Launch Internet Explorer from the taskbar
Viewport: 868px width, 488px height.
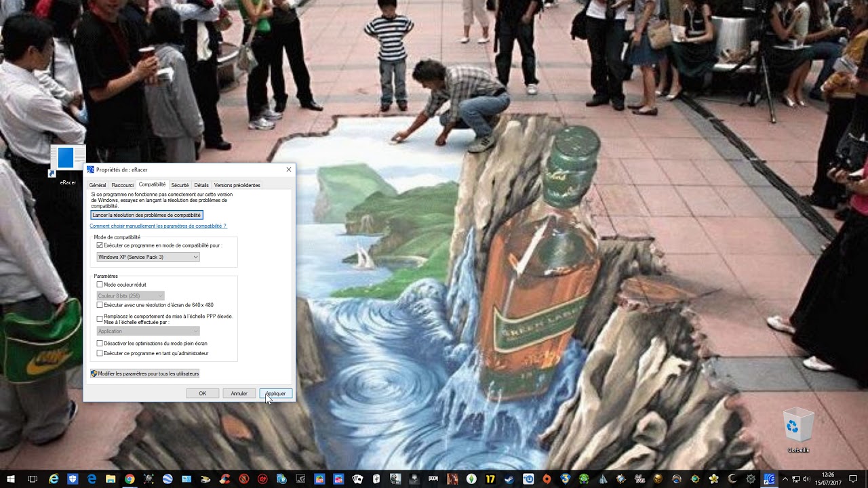click(54, 479)
